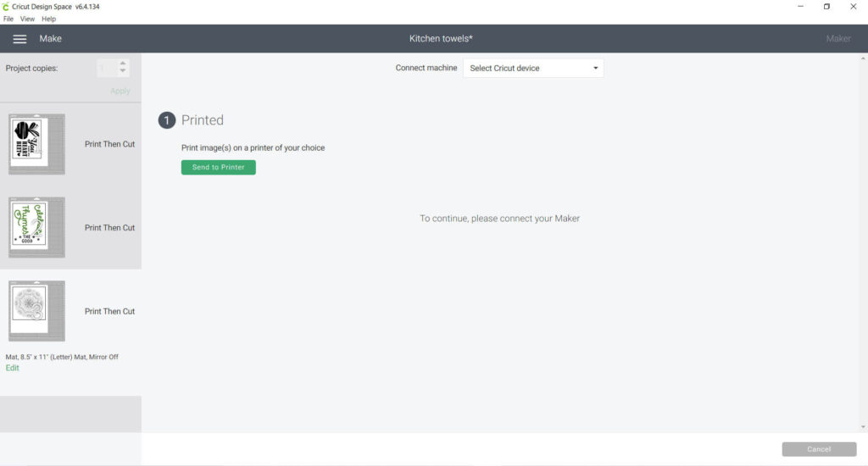868x466 pixels.
Task: Click the Maker machine label
Action: click(x=838, y=39)
